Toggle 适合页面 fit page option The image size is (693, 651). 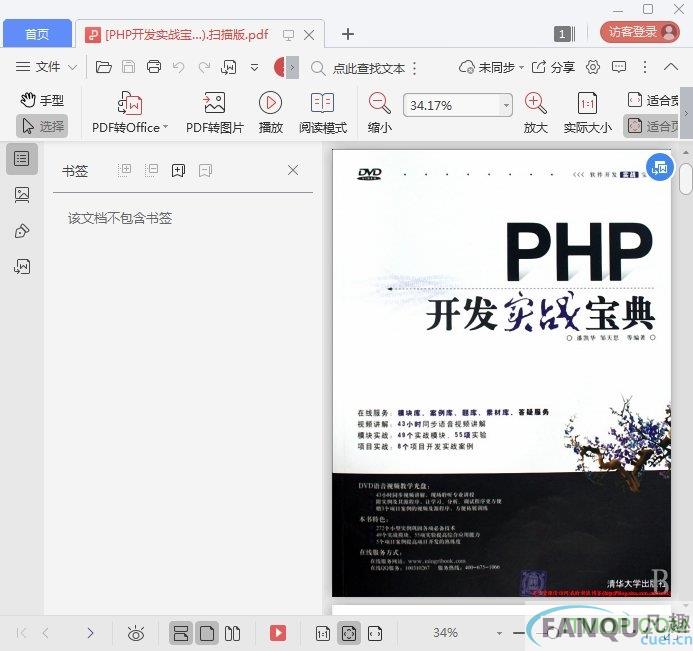tap(651, 126)
